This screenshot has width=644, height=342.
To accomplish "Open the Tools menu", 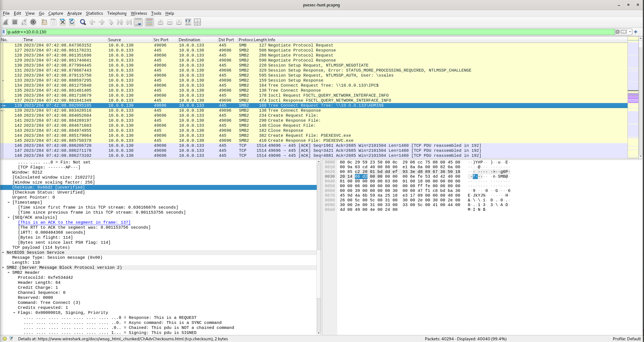I will (156, 13).
